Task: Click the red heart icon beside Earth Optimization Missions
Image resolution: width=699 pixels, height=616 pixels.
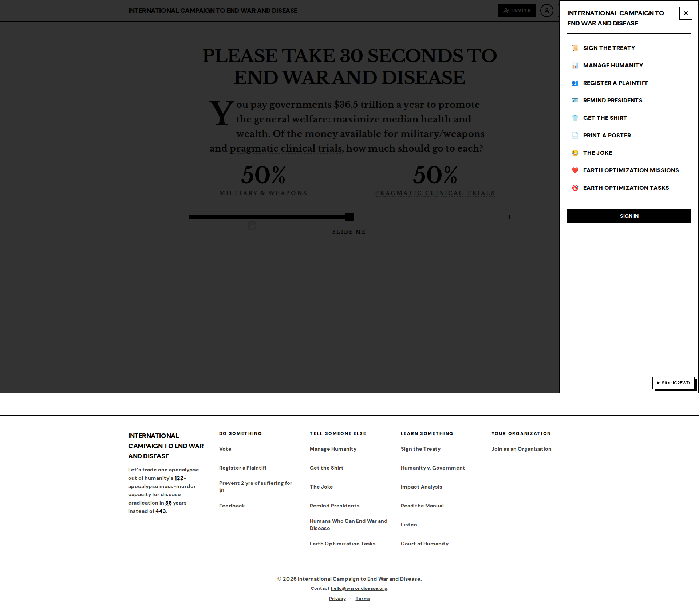Action: (575, 170)
